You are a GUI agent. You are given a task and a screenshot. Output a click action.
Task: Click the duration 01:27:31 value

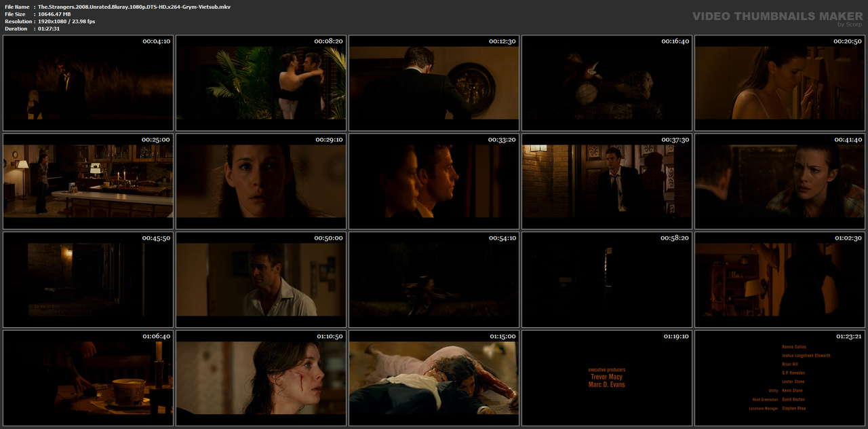[x=49, y=29]
